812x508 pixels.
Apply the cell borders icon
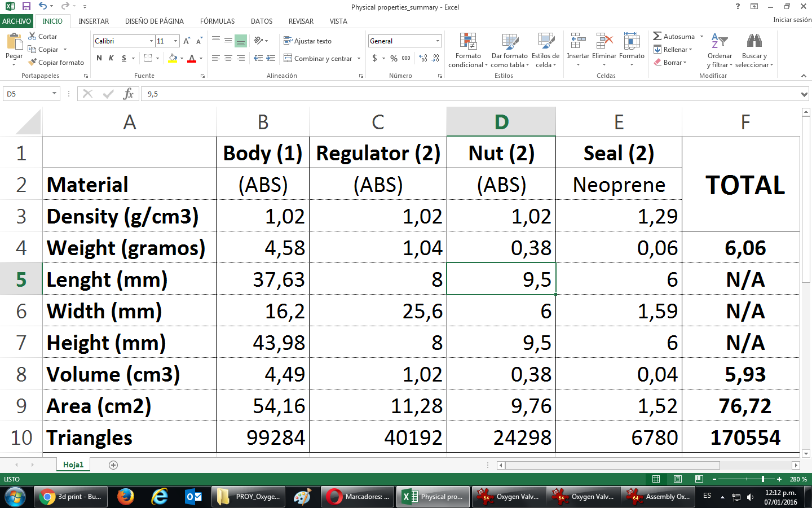pyautogui.click(x=148, y=58)
